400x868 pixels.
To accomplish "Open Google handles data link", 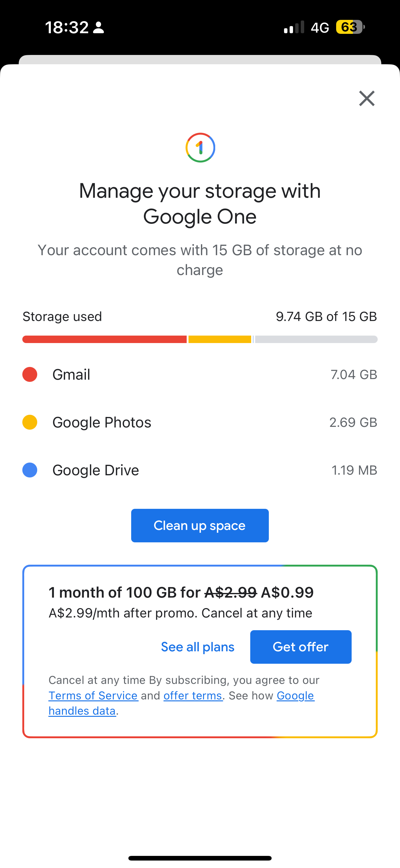I will click(x=295, y=695).
